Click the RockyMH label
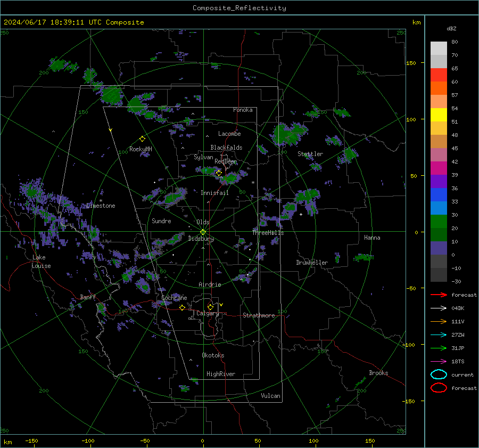 pos(141,149)
